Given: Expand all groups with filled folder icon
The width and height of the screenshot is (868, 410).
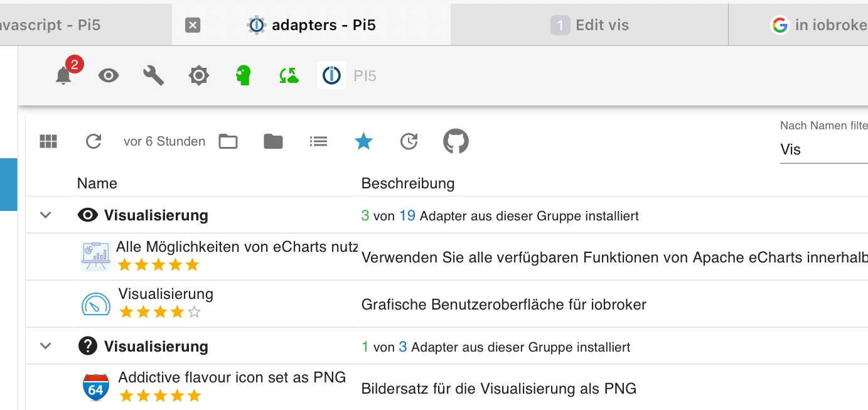Looking at the screenshot, I should [273, 142].
